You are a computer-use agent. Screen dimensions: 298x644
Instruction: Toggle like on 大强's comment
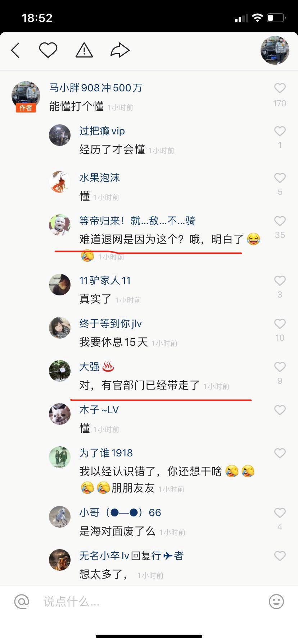coord(280,367)
